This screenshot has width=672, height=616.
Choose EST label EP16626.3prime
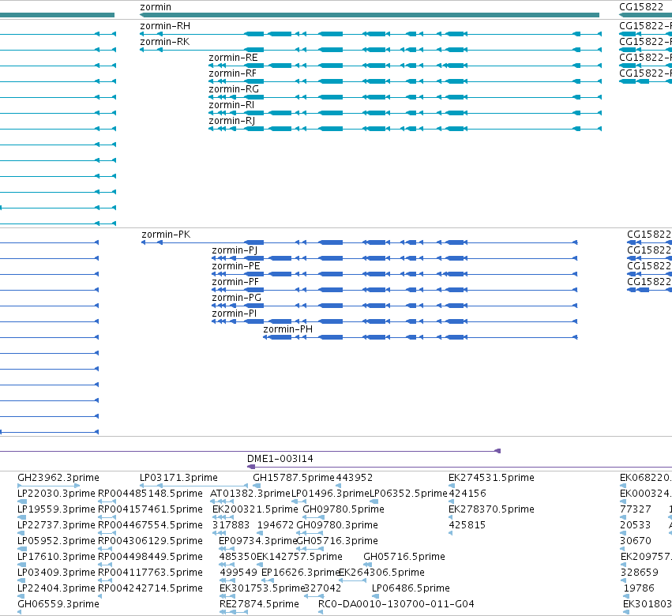click(x=300, y=573)
